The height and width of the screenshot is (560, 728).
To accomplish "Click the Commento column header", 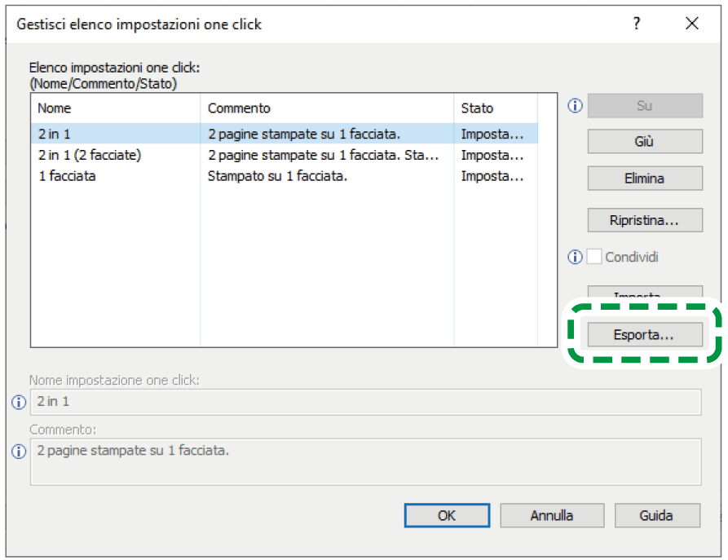I will pyautogui.click(x=326, y=108).
